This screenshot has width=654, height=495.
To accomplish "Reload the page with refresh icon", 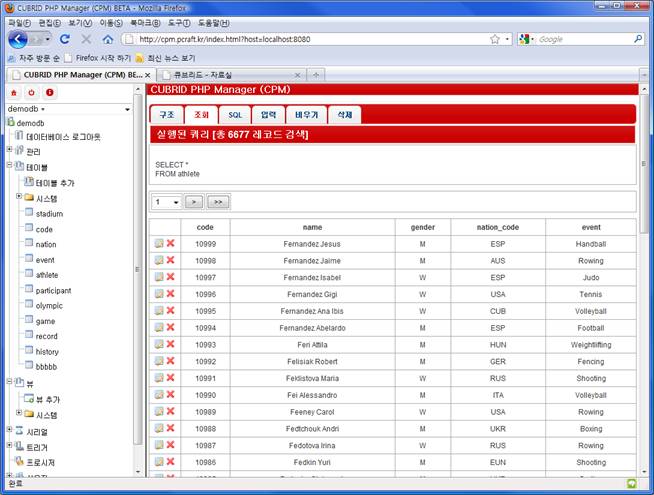I will click(x=64, y=39).
